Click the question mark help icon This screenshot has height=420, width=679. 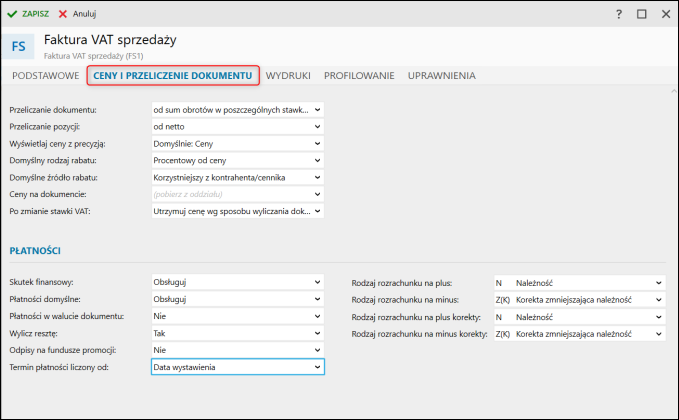pos(619,14)
